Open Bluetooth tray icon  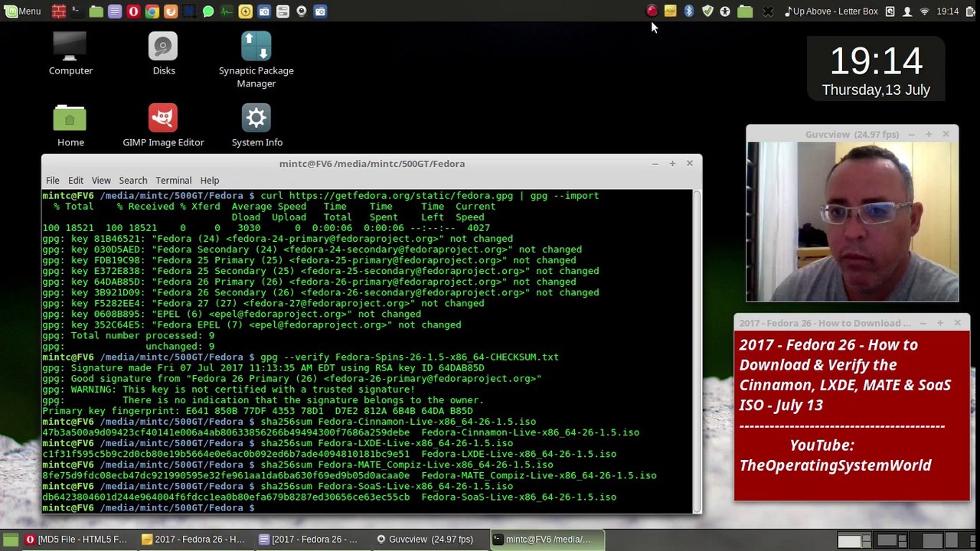click(689, 11)
